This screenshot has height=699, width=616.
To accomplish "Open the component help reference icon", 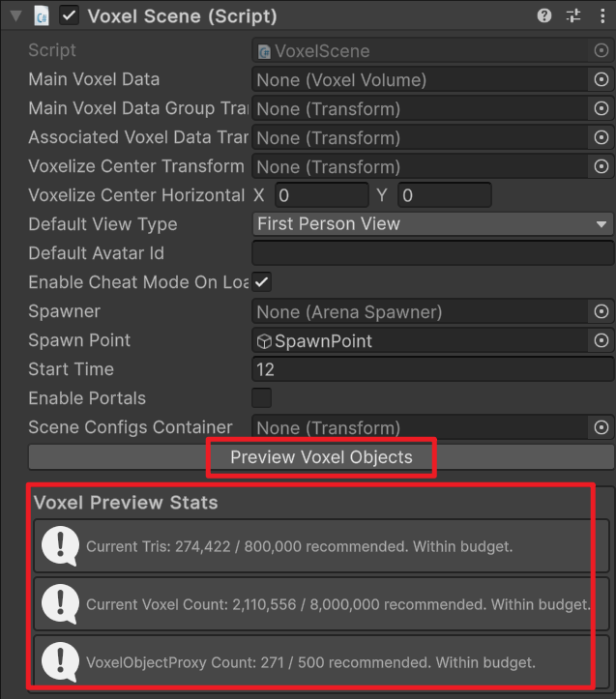I will coord(543,15).
